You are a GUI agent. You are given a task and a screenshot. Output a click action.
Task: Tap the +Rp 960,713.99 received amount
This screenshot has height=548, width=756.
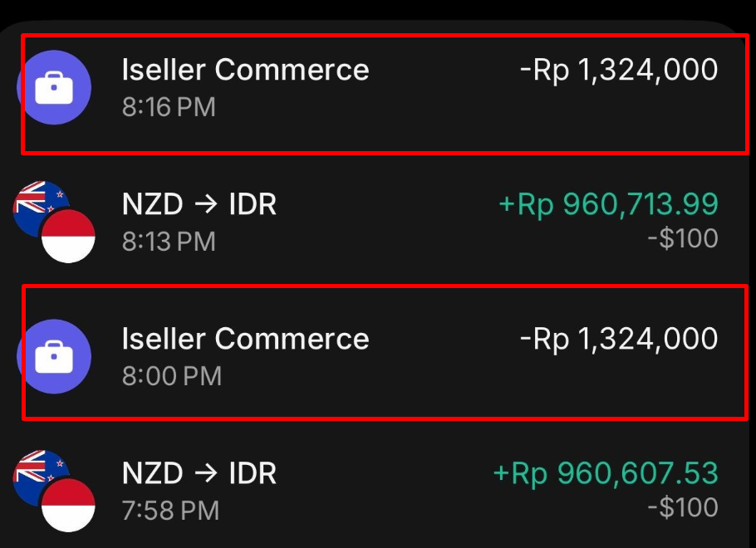tap(608, 204)
